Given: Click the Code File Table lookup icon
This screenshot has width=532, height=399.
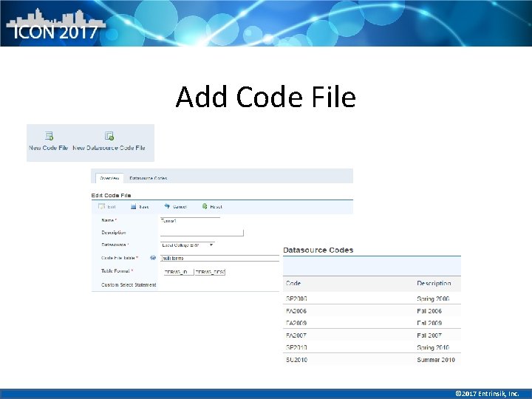Looking at the screenshot, I should coord(153,258).
